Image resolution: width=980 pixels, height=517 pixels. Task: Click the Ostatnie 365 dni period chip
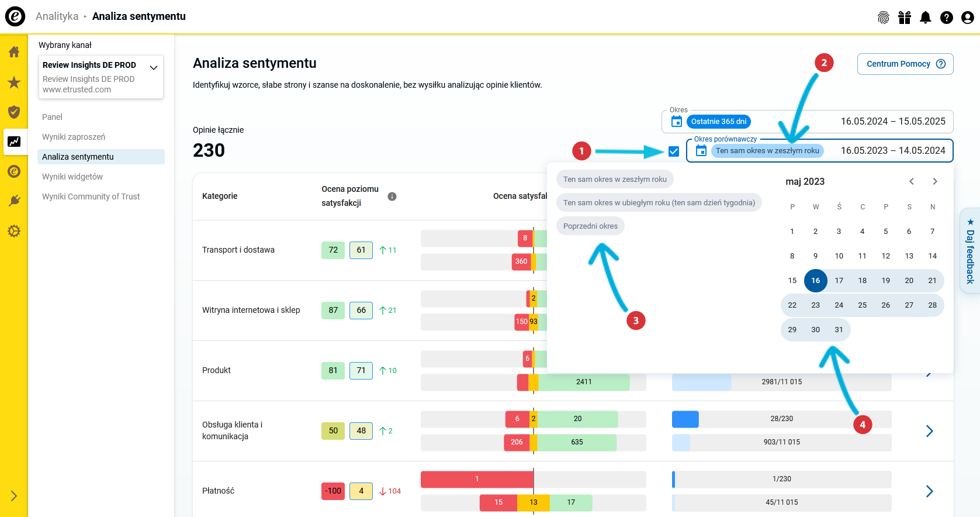pyautogui.click(x=718, y=122)
